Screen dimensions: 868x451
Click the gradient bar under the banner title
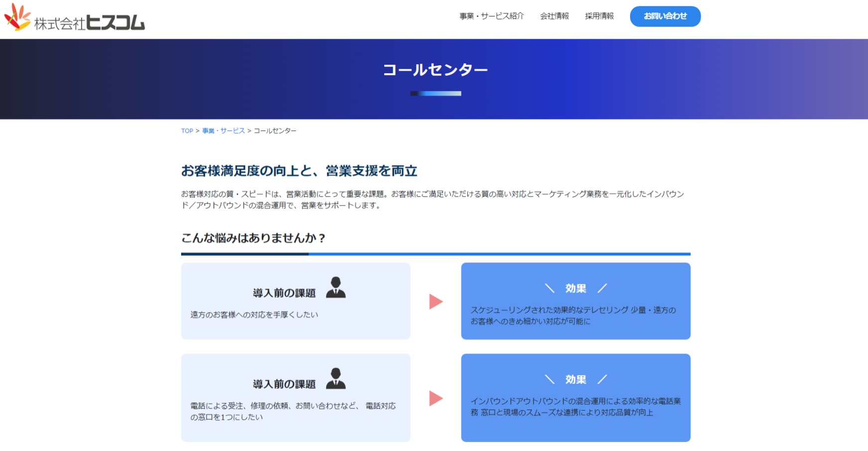435,94
